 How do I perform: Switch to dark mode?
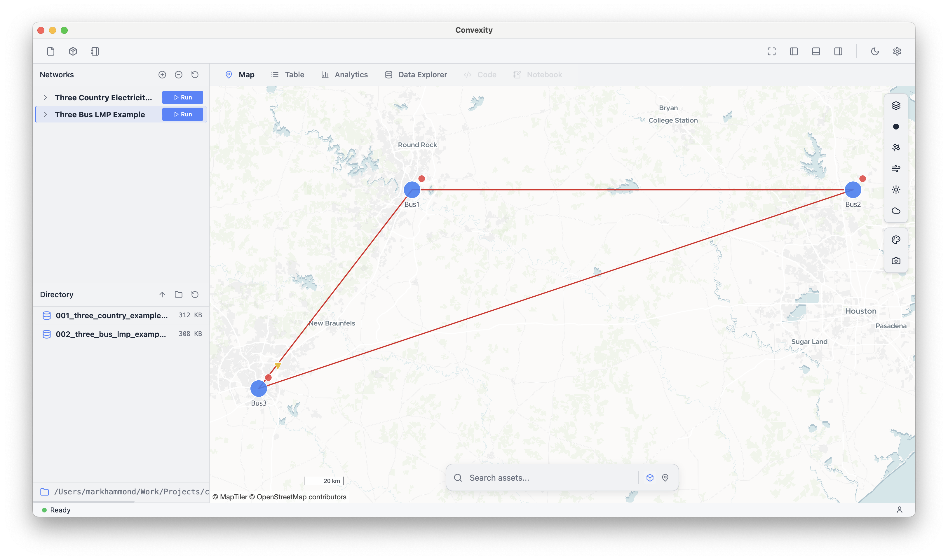[875, 51]
